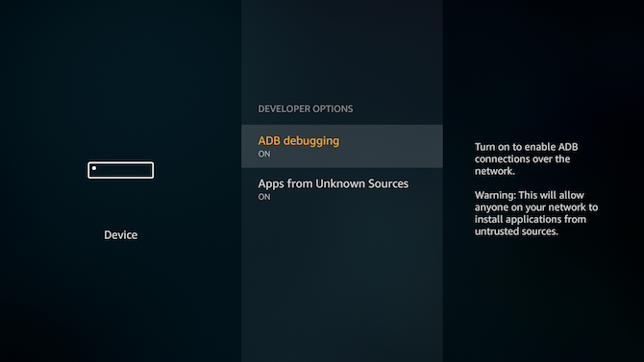Click ON status under Apps from Unknown Sources
644x362 pixels.
tap(264, 197)
